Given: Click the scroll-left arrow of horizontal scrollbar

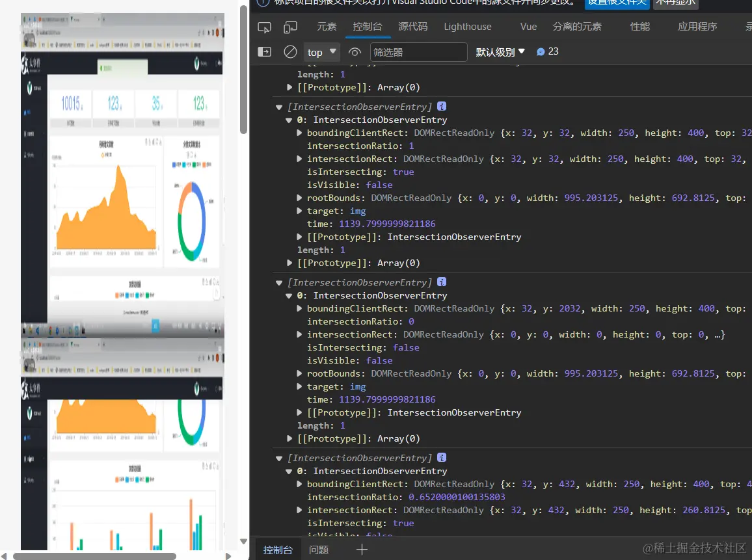Looking at the screenshot, I should [x=5, y=556].
